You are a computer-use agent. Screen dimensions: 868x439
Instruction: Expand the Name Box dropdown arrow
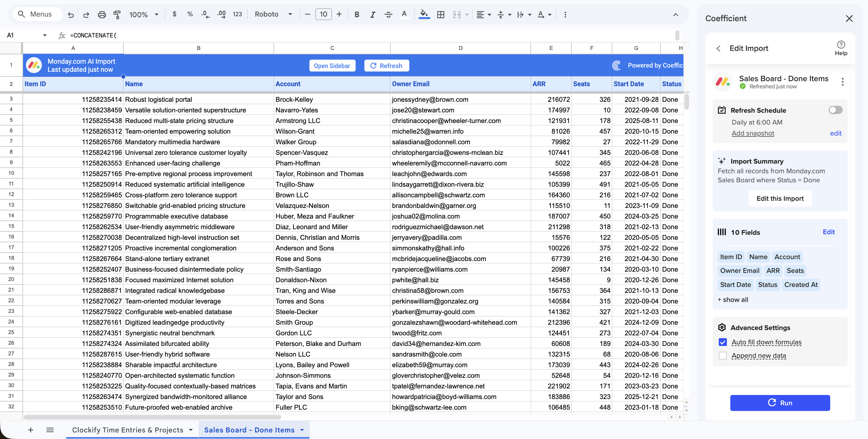tap(44, 35)
